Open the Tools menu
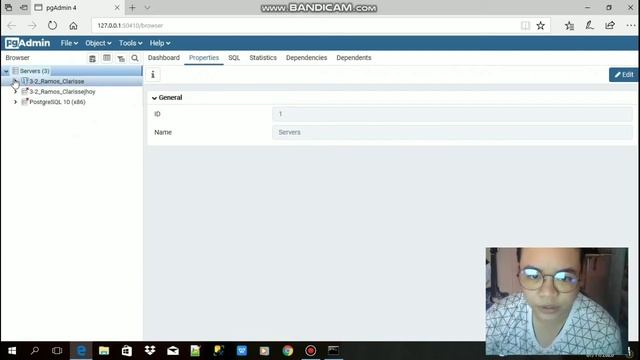Image resolution: width=640 pixels, height=360 pixels. (130, 43)
